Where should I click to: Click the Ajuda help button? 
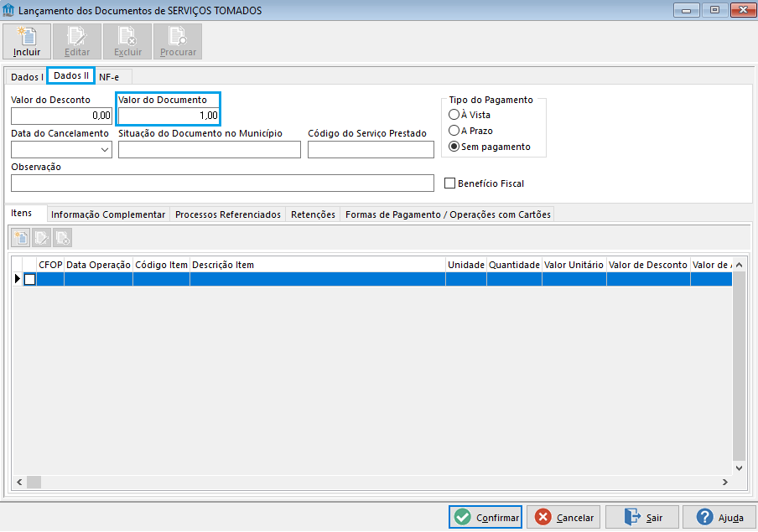719,518
